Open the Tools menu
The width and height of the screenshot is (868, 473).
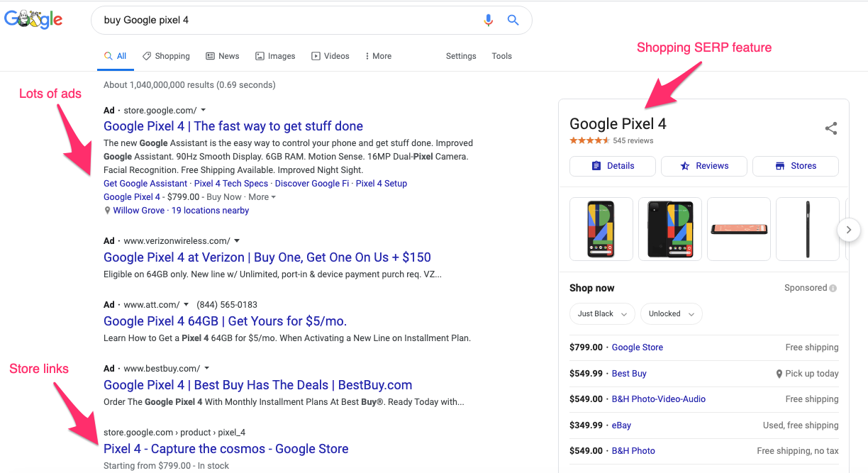(501, 56)
